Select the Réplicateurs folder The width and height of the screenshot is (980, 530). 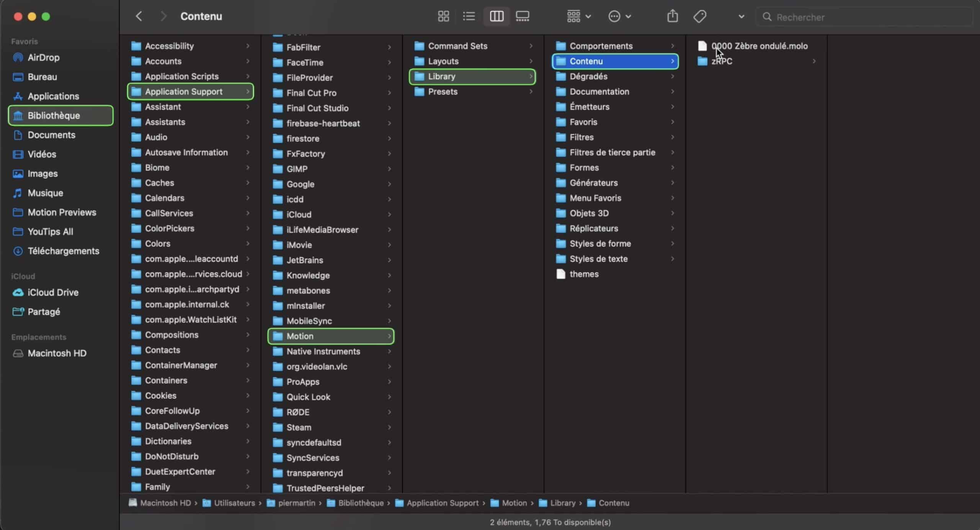(615, 228)
